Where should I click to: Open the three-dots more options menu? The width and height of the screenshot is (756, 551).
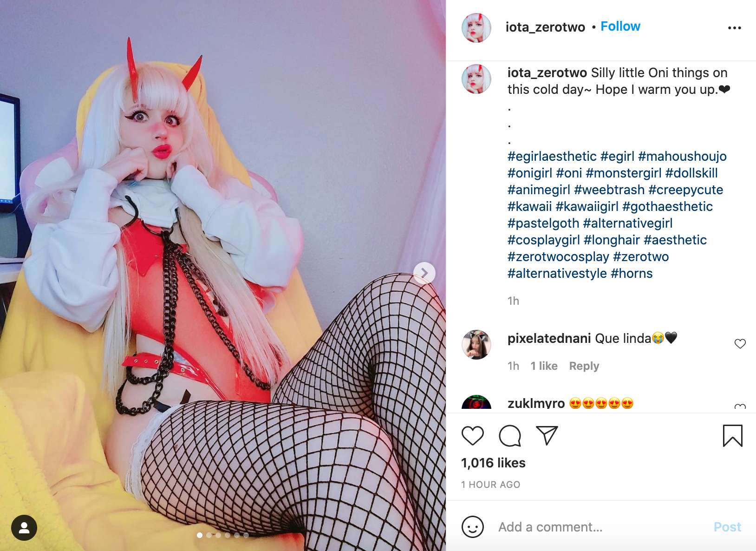click(x=735, y=28)
